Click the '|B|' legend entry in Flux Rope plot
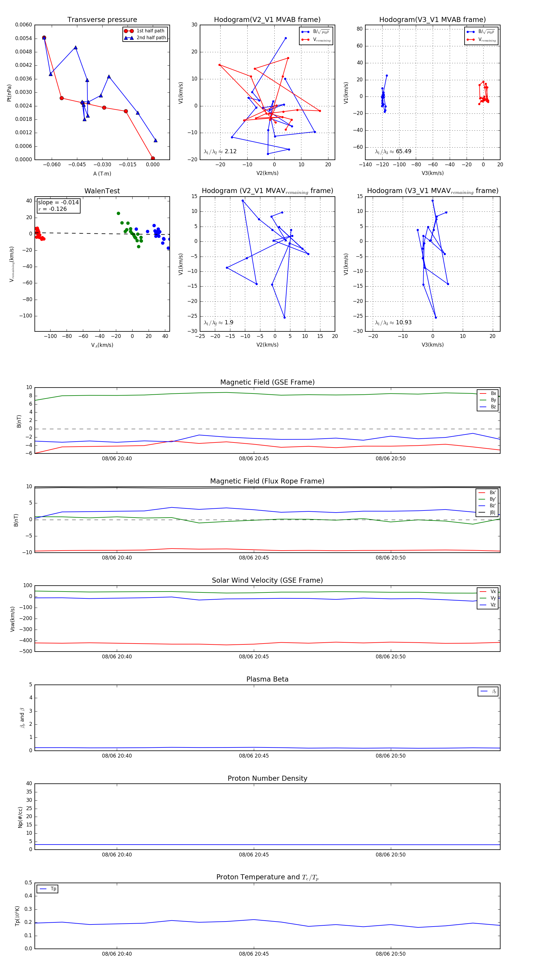 click(487, 513)
